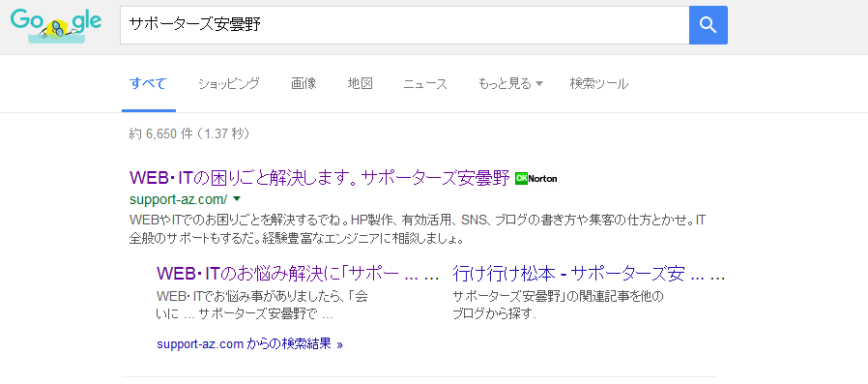
Task: Switch to the ニュース tab
Action: point(425,84)
